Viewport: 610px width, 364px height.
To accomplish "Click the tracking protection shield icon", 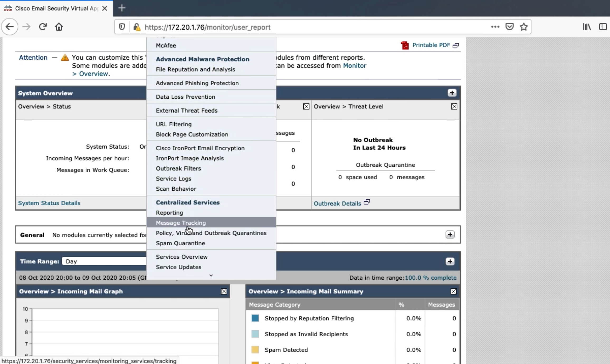I will click(x=122, y=27).
